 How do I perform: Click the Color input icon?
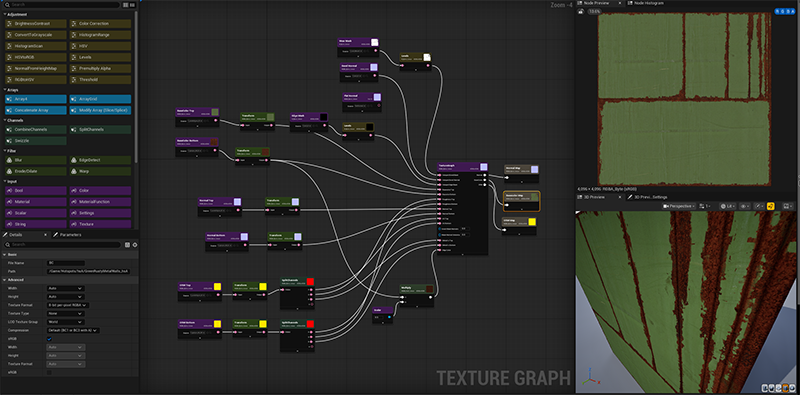click(x=74, y=190)
